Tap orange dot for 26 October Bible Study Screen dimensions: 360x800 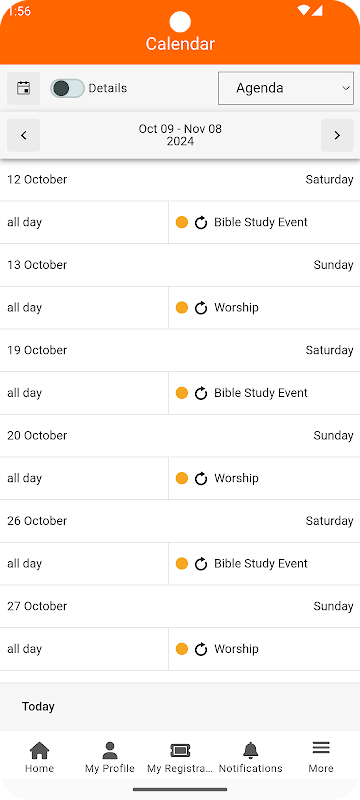[x=182, y=563]
